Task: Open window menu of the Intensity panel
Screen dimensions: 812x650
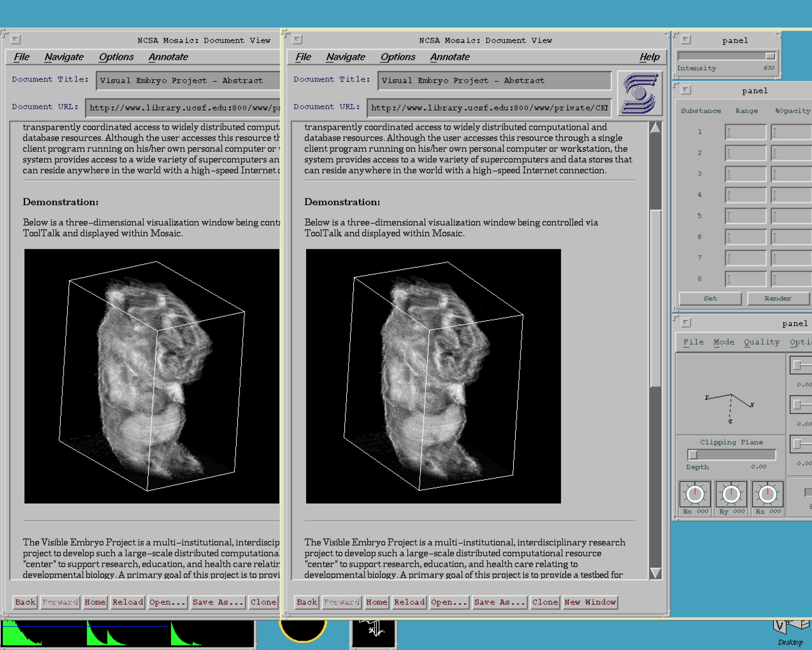Action: (686, 40)
